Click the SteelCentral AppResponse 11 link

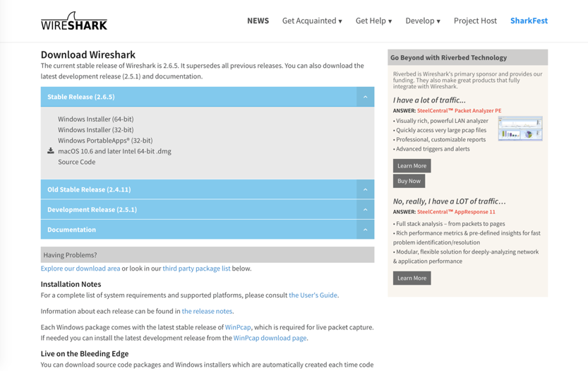pyautogui.click(x=456, y=212)
